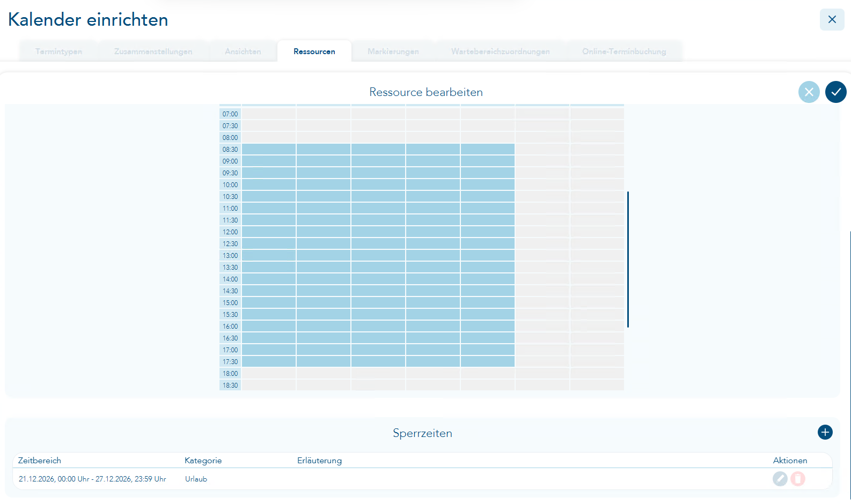Add a new Sperrzeit with plus icon

pos(825,432)
